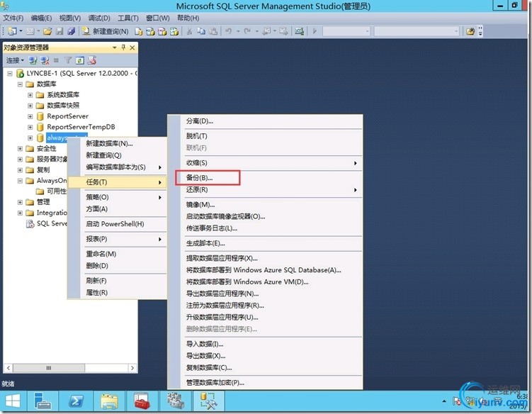This screenshot has height=414, width=532.
Task: Expand the 安全性 folder
Action: (20, 148)
